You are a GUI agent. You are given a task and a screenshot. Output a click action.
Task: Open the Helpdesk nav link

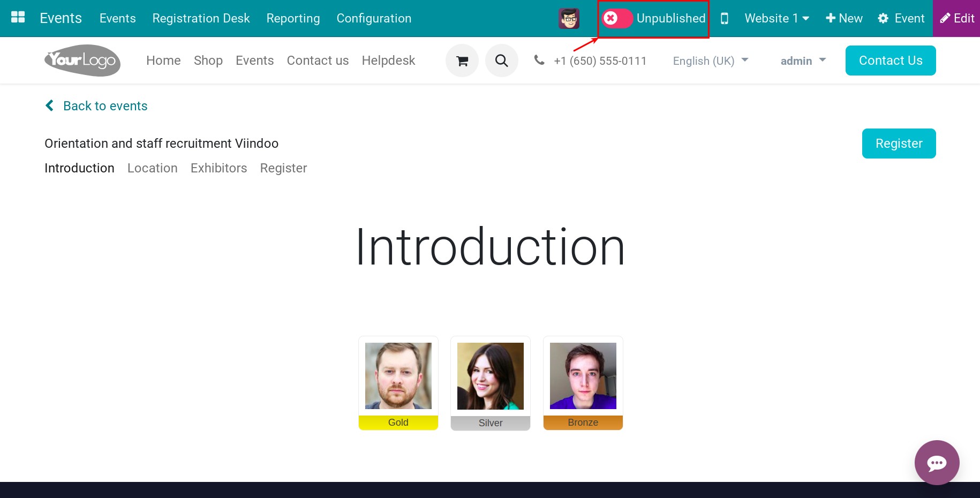(388, 61)
